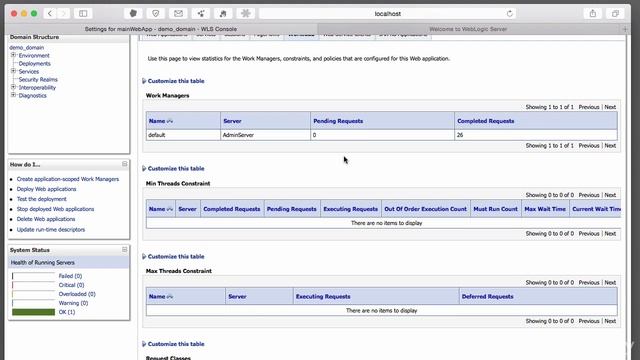640x360 pixels.
Task: Expand the Diagnostics tree node
Action: (x=13, y=95)
